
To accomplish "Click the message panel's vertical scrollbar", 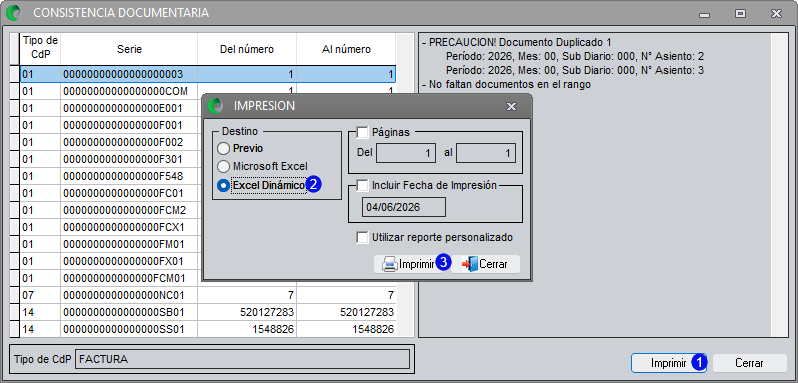I will 779,185.
